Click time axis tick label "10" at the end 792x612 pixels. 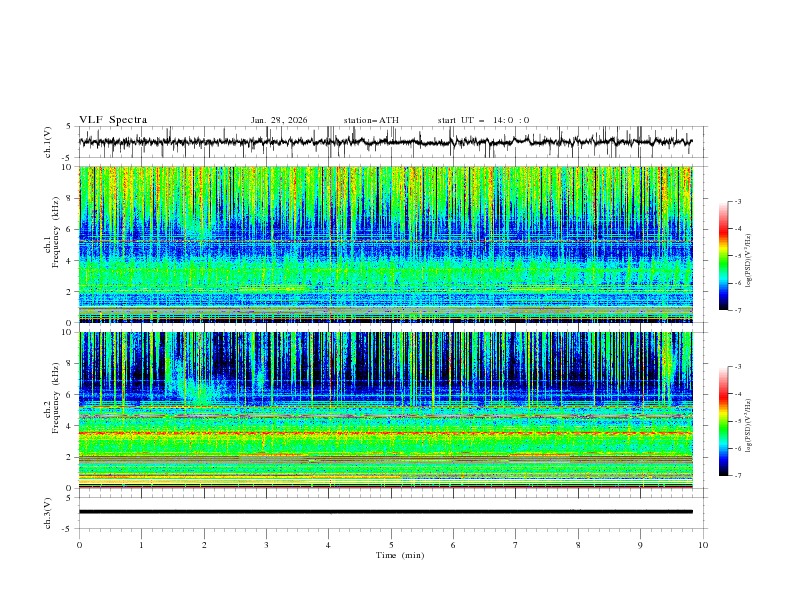[x=703, y=545]
